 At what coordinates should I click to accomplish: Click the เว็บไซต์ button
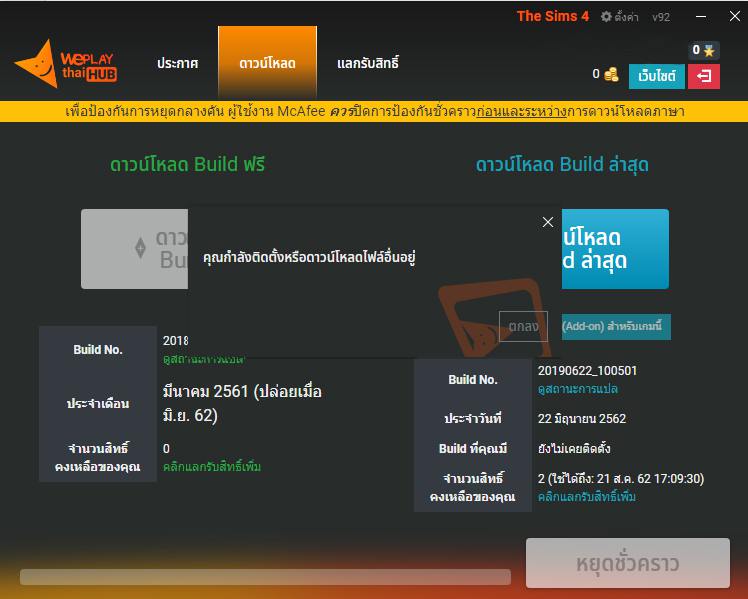(x=656, y=76)
